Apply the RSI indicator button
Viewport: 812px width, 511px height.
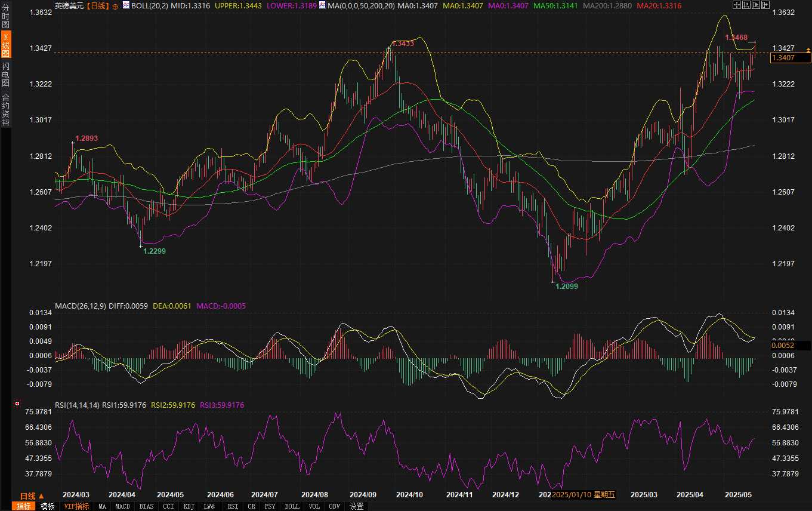pos(233,506)
